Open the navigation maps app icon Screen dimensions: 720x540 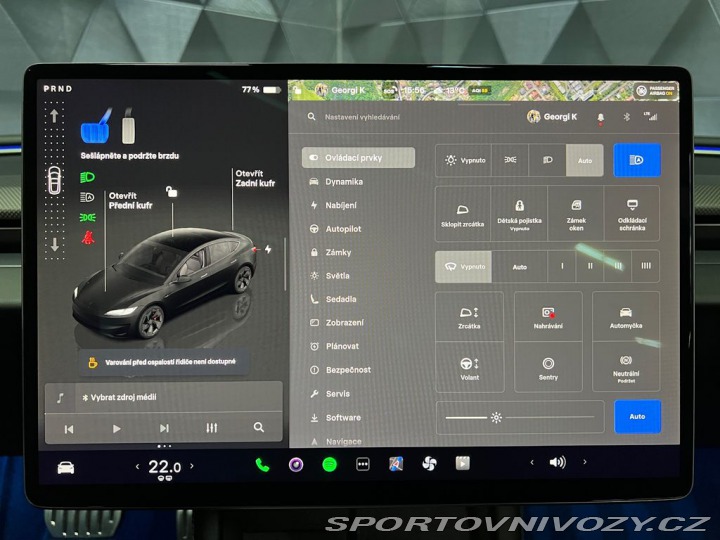396,464
